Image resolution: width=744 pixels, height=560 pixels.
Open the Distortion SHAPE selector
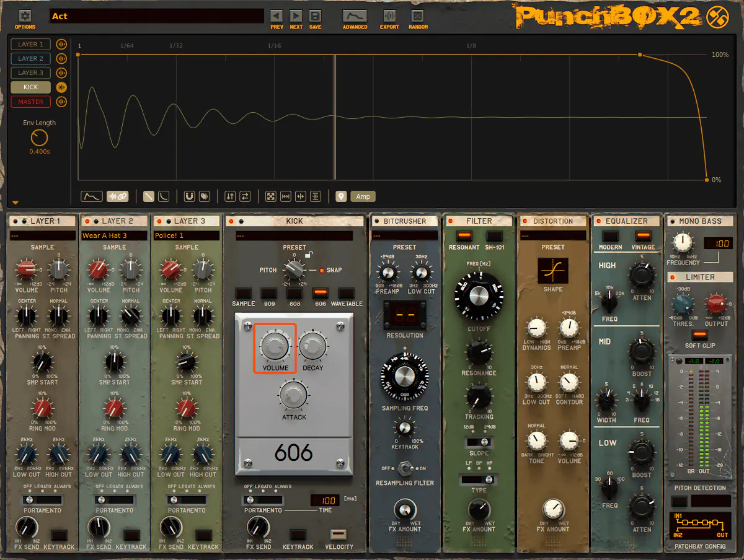tap(552, 271)
